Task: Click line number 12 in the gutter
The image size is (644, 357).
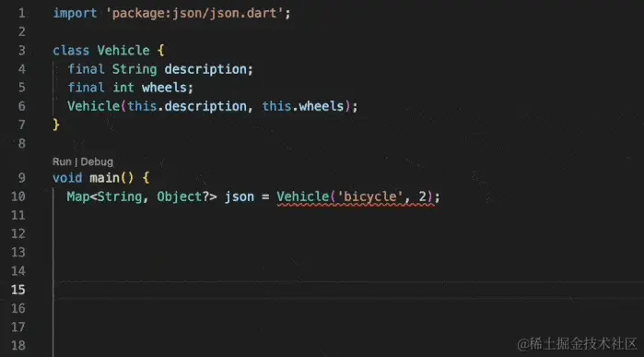Action: pyautogui.click(x=18, y=234)
